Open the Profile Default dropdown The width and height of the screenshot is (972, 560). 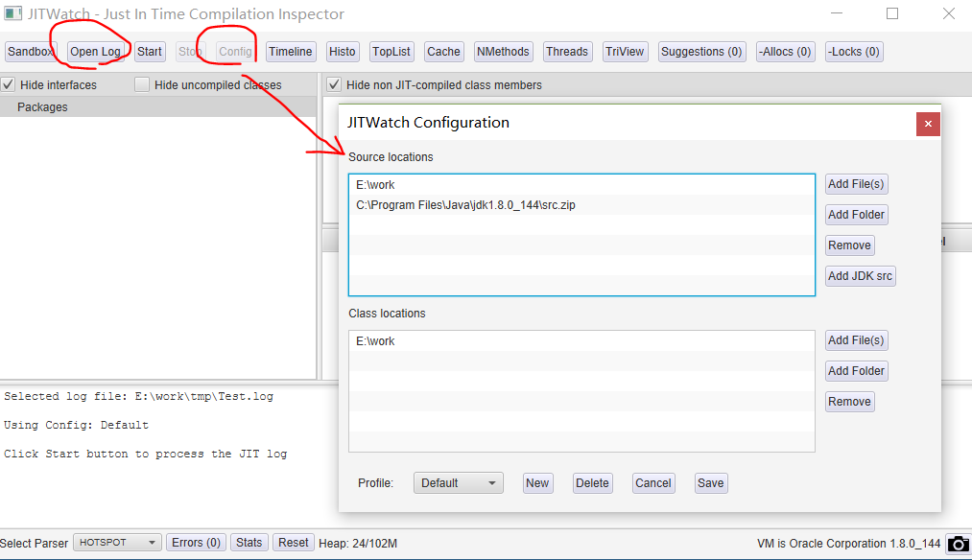(458, 483)
